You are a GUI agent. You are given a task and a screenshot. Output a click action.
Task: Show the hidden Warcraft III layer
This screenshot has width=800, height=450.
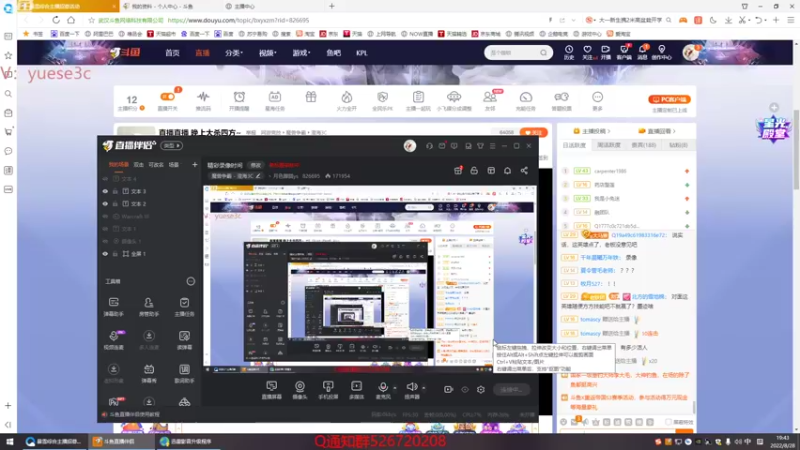[105, 216]
